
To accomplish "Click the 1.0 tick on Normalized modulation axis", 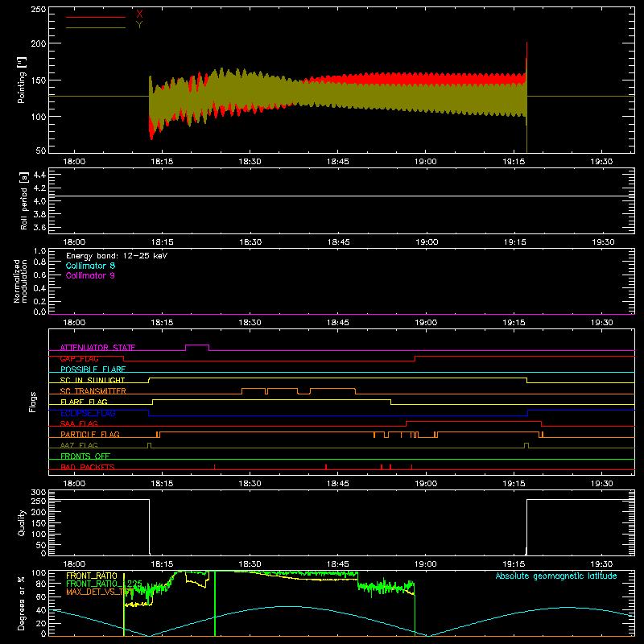I will click(x=39, y=251).
